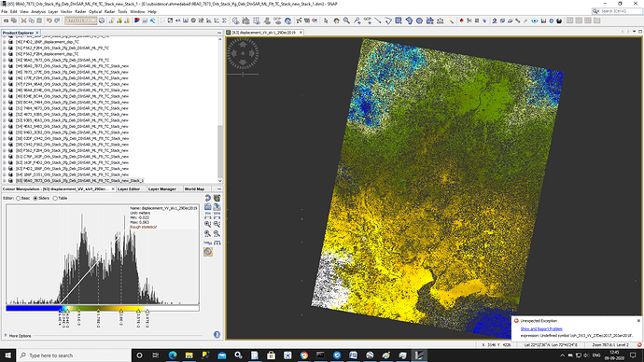Open the File menu

[5, 11]
